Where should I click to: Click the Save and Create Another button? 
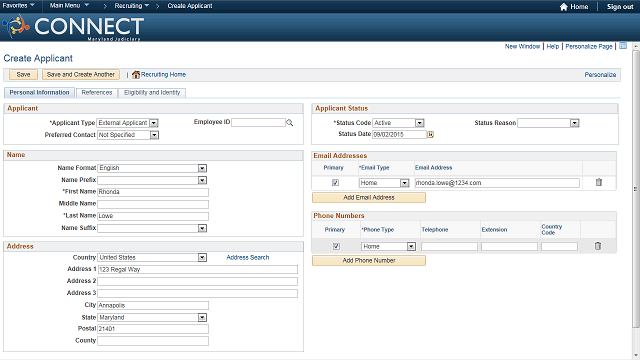[x=81, y=75]
